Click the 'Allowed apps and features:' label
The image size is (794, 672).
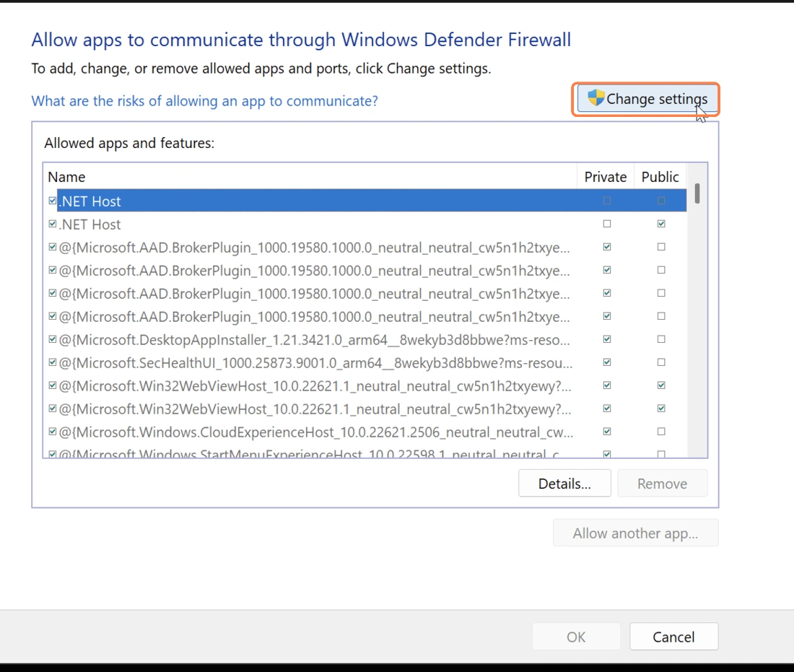coord(129,144)
